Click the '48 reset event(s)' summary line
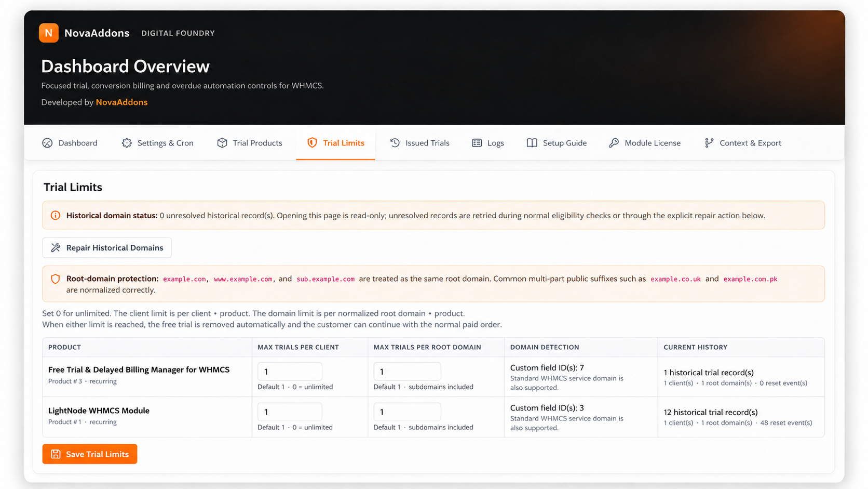This screenshot has height=489, width=868. [786, 423]
